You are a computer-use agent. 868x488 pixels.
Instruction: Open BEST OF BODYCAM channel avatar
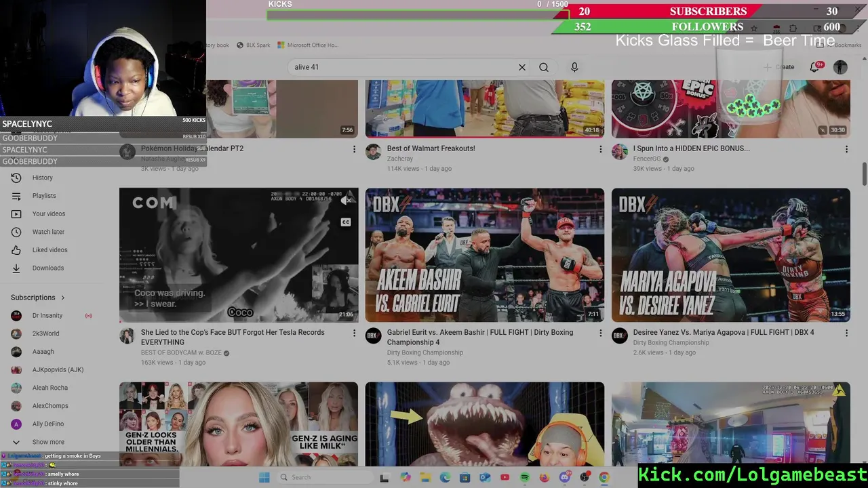[127, 336]
